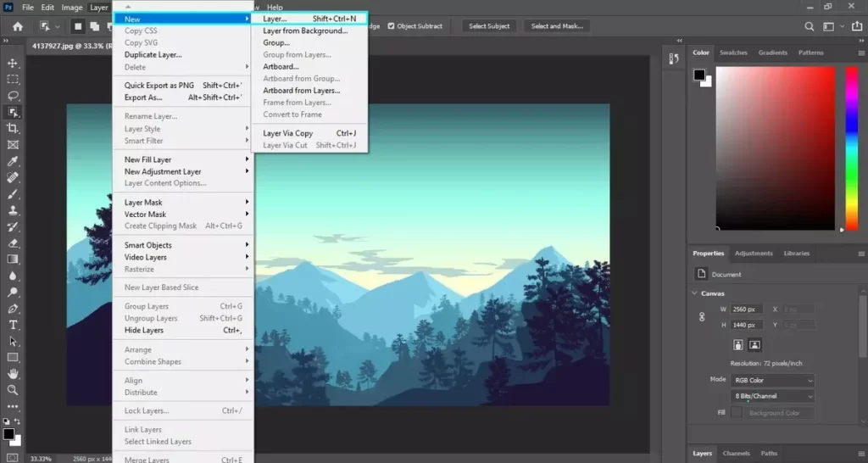Select the Clone Stamp tool
Screen dimensions: 868x463
tap(13, 210)
